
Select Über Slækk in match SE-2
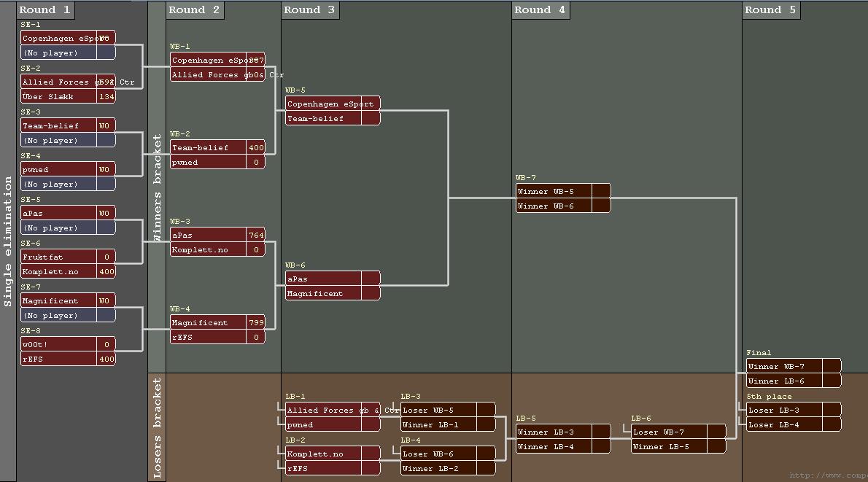[x=68, y=96]
